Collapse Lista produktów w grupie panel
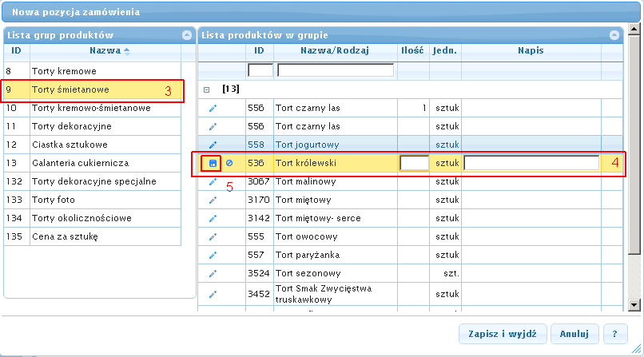The image size is (644, 357). [x=614, y=35]
